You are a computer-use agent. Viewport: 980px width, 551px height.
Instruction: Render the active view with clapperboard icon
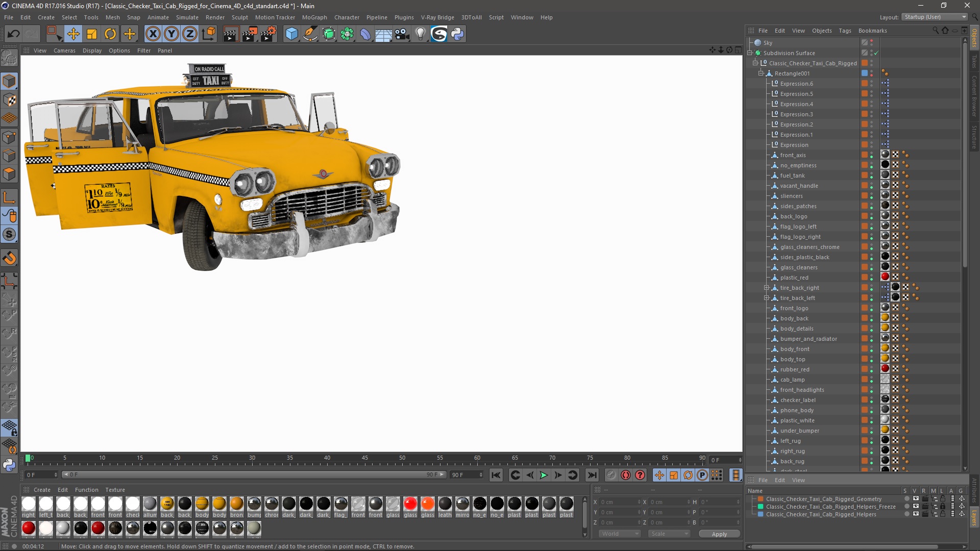pos(230,34)
